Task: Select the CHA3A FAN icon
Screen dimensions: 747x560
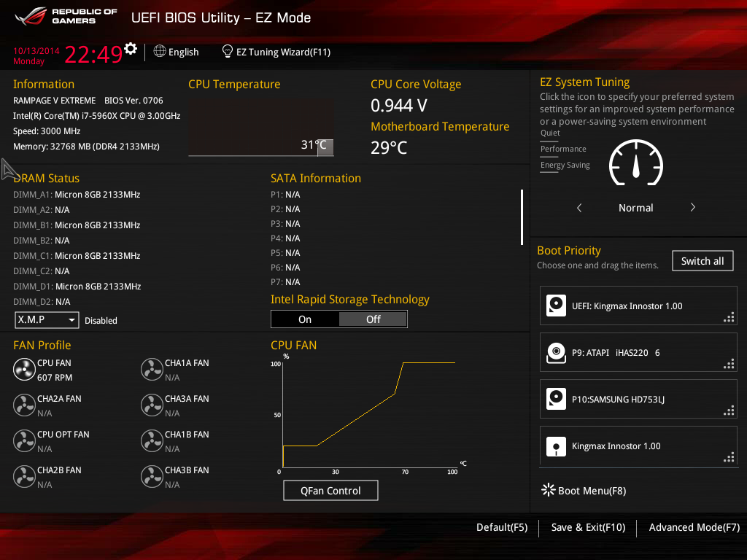Action: pos(152,405)
